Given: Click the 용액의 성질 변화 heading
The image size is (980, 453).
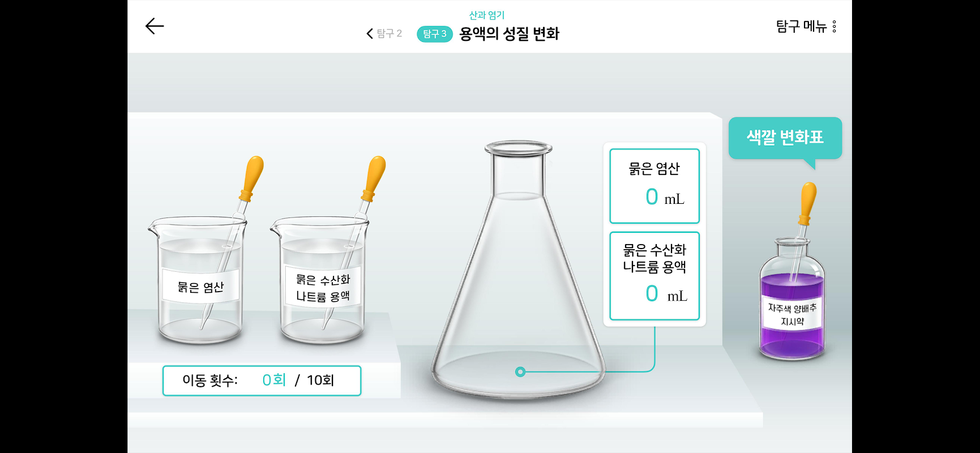Looking at the screenshot, I should (509, 34).
